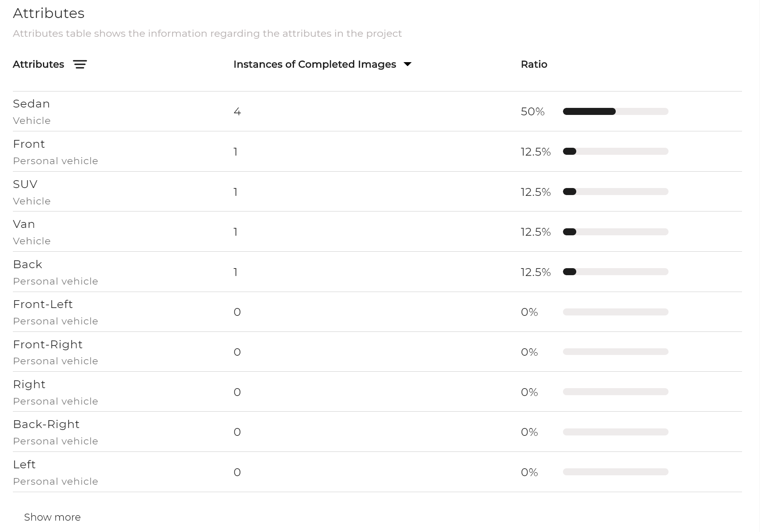Select the Front attribute name
The image size is (760, 532).
(29, 144)
